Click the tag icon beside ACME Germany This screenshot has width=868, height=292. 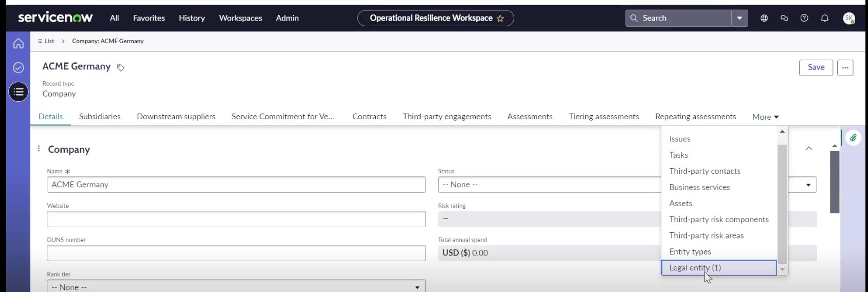(121, 68)
